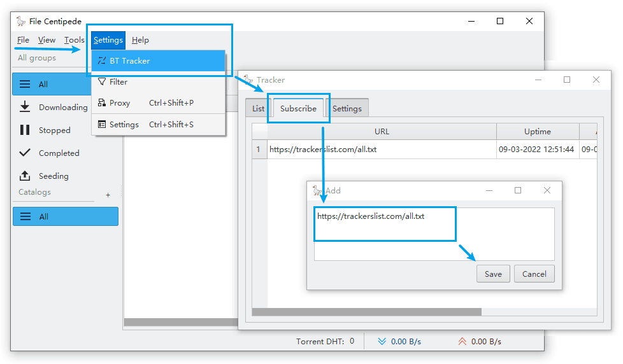Select the Downloading arrow icon in sidebar
This screenshot has height=364, width=623.
pyautogui.click(x=25, y=107)
